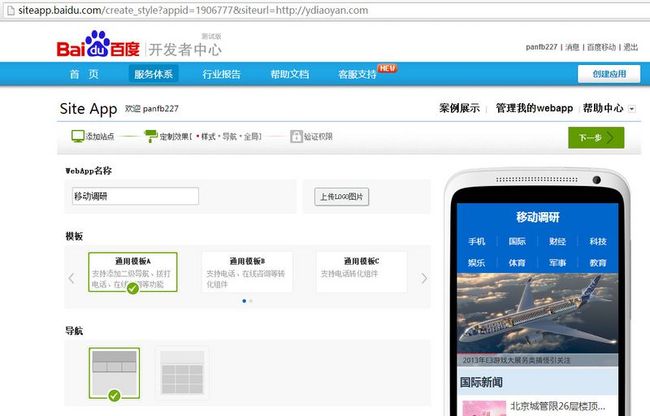The image size is (650, 416).
Task: Click 国际新闻 heading in phone preview
Action: tap(481, 382)
